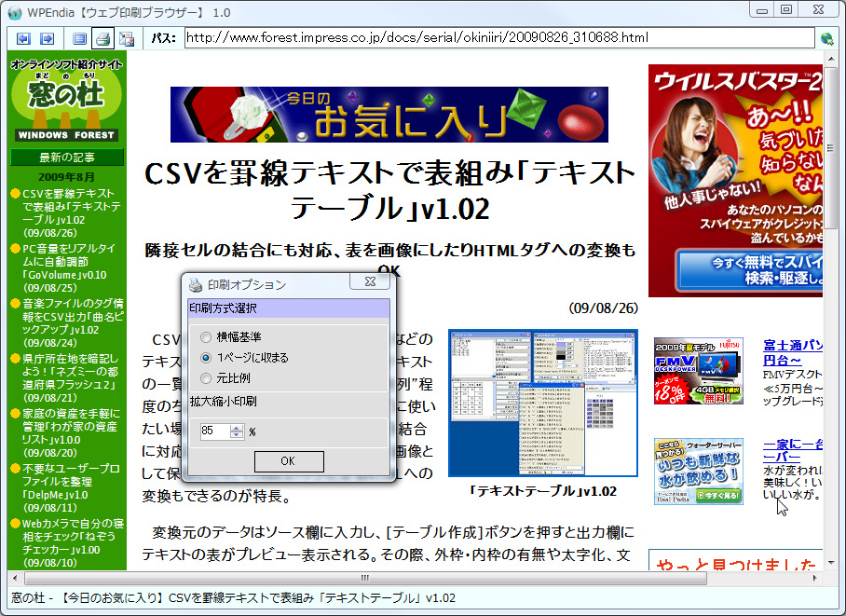Screen dimensions: 846x616
Task: Click the 拡大縮小印刷 section label
Action: tap(223, 402)
